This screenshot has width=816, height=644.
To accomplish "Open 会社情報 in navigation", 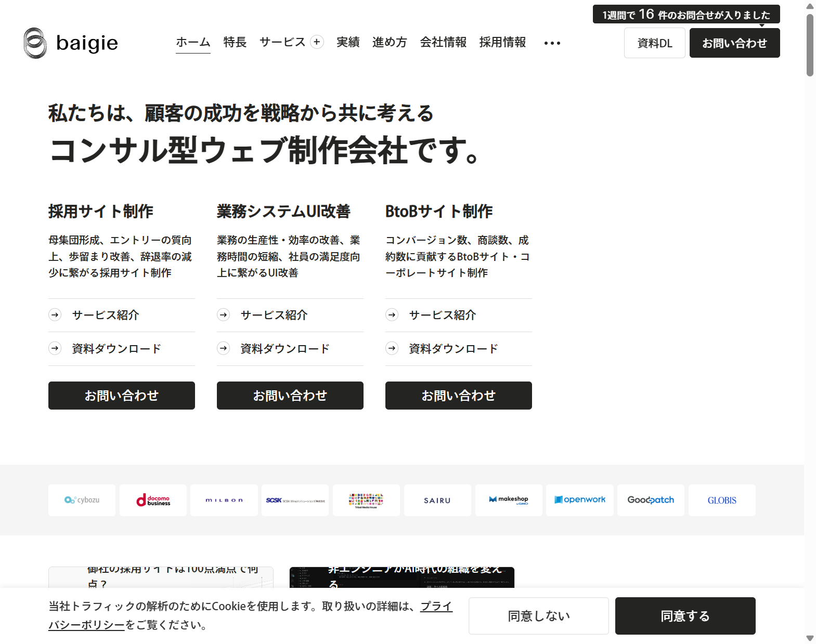I will coord(443,42).
